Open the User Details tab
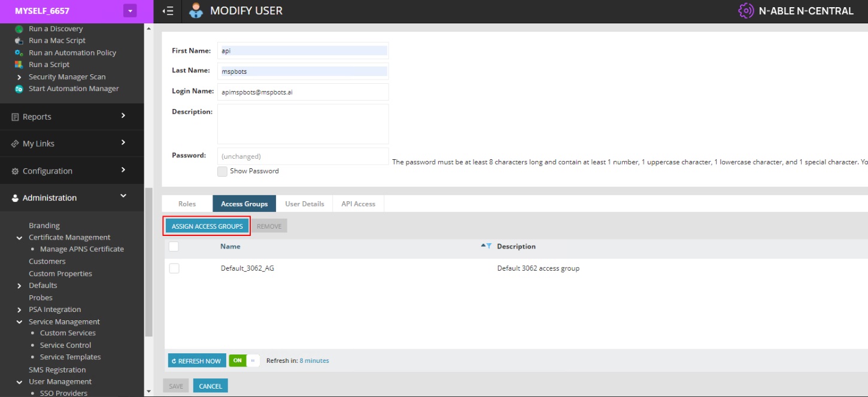The image size is (868, 397). 304,204
